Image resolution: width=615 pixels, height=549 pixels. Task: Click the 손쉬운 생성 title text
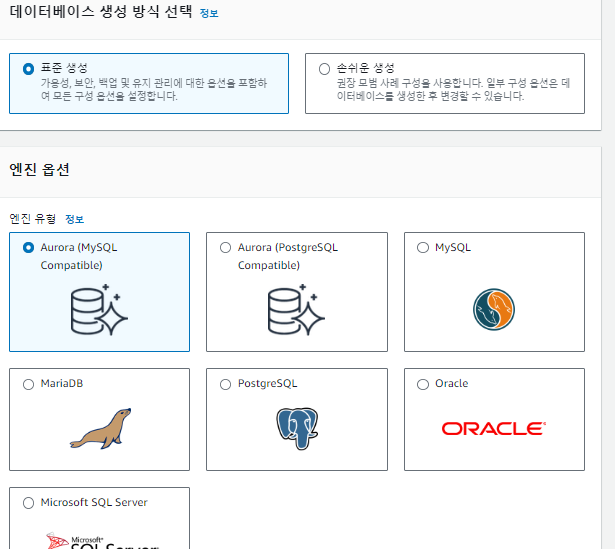click(366, 68)
